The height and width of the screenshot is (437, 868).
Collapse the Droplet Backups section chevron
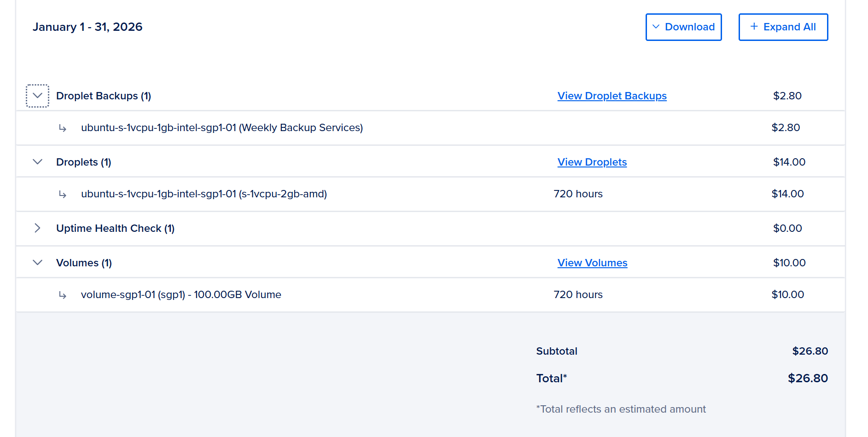coord(37,96)
